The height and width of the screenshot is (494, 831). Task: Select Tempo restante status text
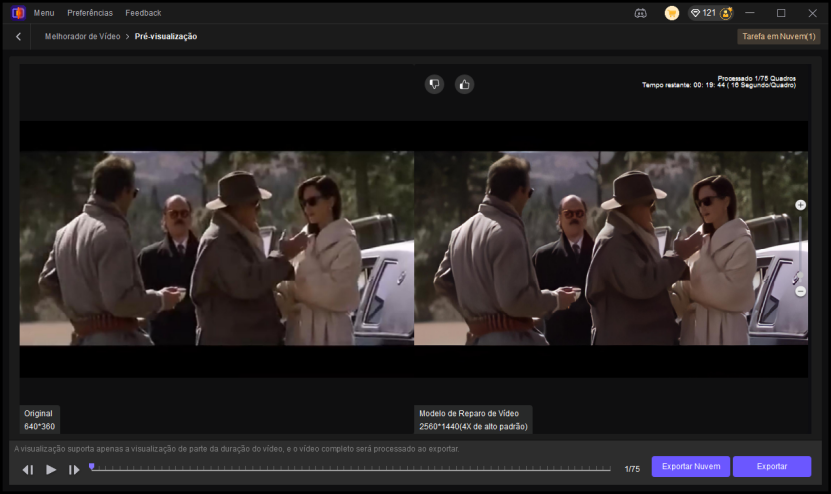(719, 85)
